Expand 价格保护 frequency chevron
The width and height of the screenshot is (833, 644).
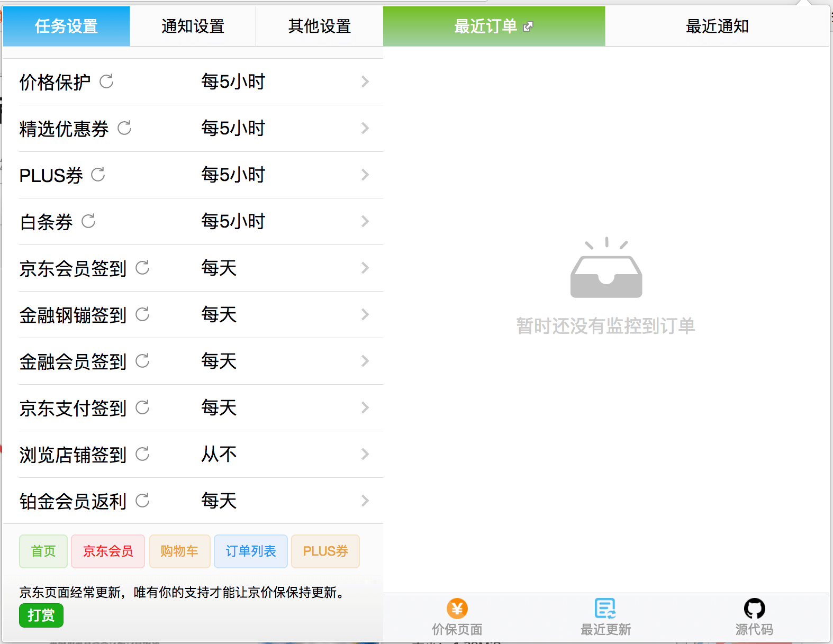pyautogui.click(x=365, y=81)
